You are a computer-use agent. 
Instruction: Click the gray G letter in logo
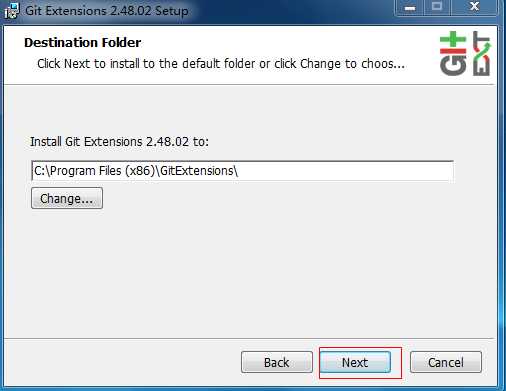click(453, 66)
